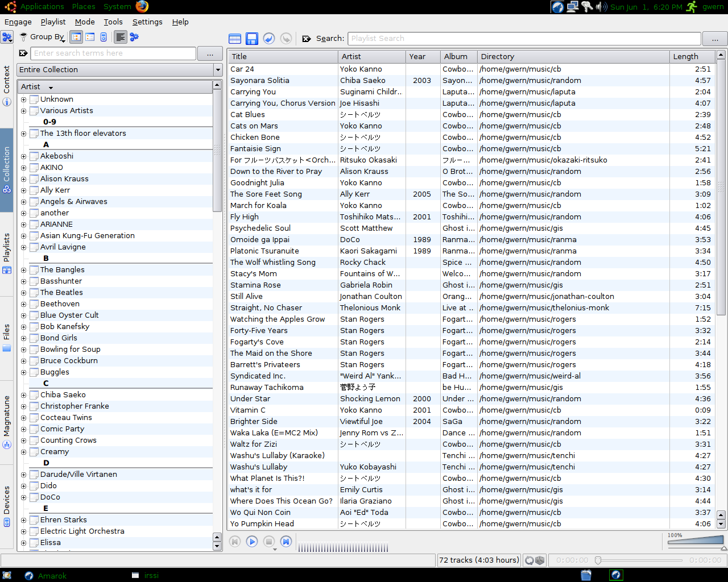Image resolution: width=728 pixels, height=582 pixels.
Task: Switch to the Devices sidebar tab
Action: tap(7, 506)
